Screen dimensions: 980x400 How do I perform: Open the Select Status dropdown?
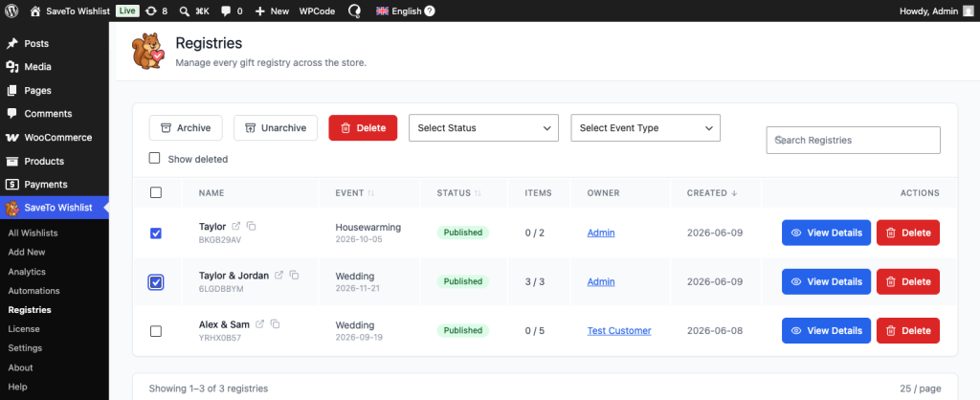click(x=483, y=127)
